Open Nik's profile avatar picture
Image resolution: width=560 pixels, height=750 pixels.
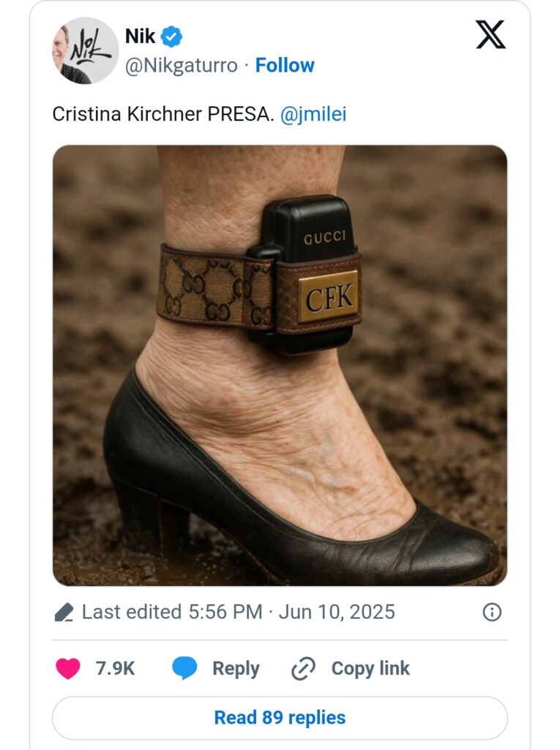coord(85,51)
